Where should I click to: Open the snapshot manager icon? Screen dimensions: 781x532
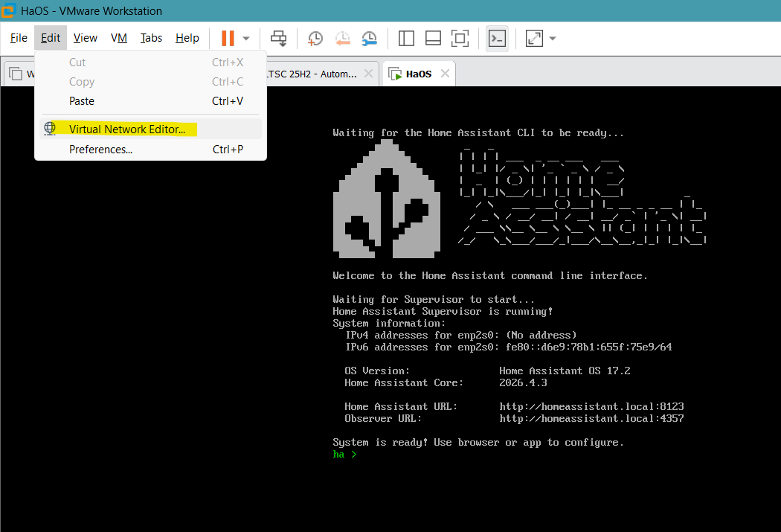(370, 39)
